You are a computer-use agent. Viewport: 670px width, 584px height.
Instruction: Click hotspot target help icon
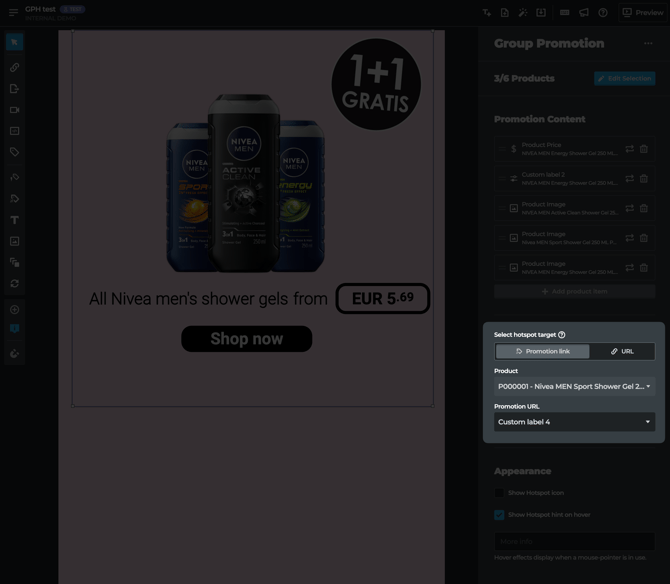(x=562, y=335)
